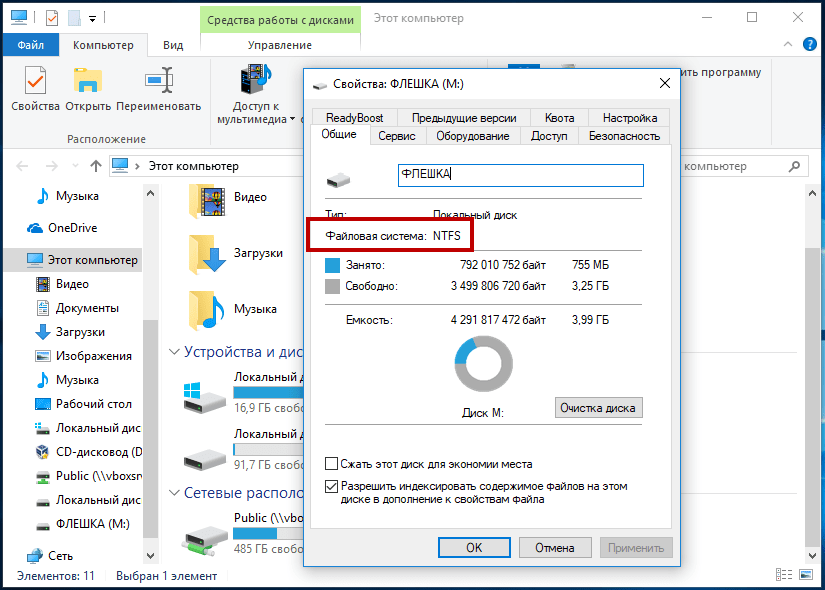Switch to the Настройка tab
This screenshot has height=590, width=825.
(629, 118)
